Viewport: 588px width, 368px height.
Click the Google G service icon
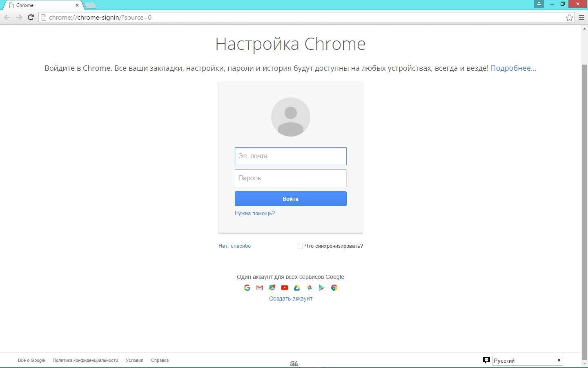pos(247,288)
